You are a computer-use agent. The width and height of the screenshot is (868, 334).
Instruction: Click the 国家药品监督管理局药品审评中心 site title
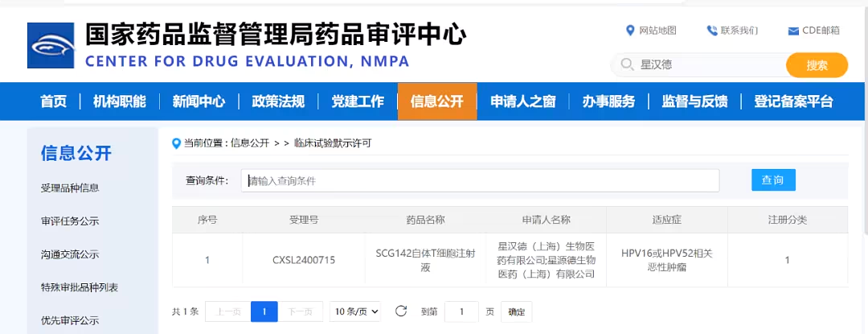coord(276,34)
